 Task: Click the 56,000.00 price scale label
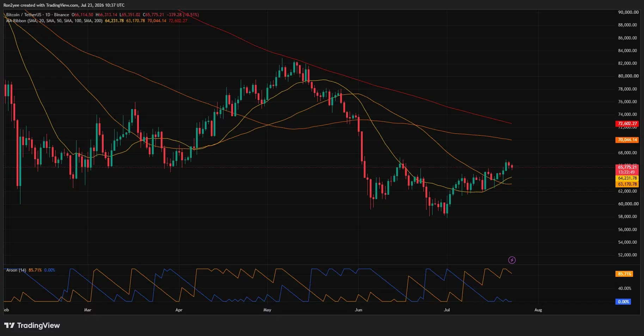[x=627, y=230]
